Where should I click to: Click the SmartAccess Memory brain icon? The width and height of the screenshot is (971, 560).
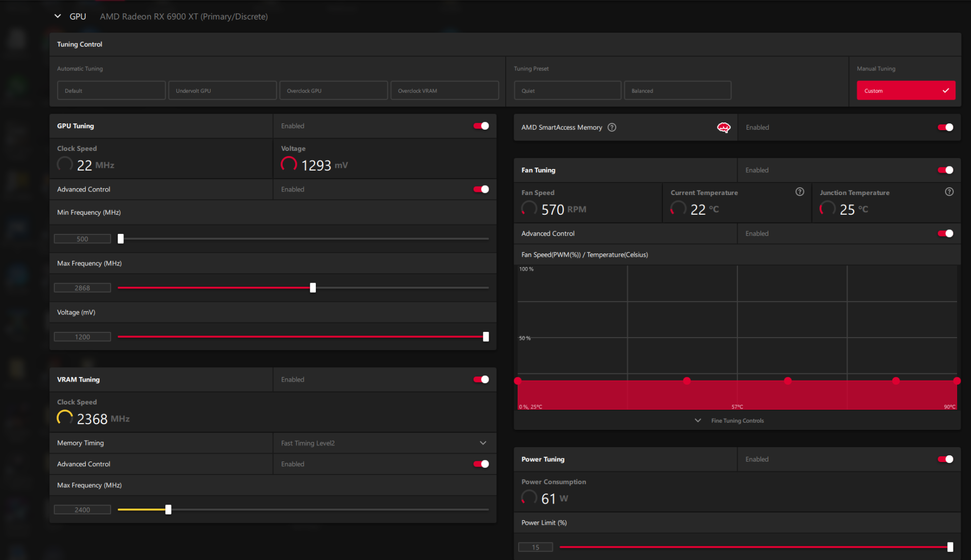[x=724, y=128]
